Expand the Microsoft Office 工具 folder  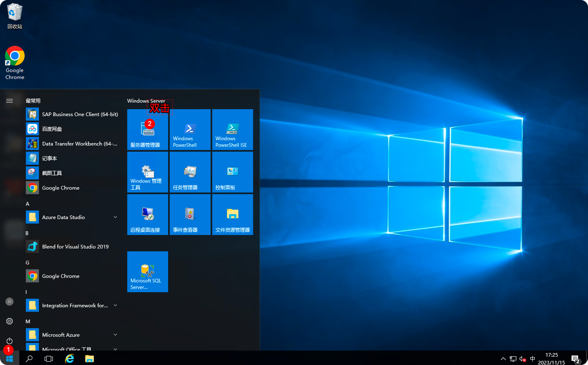(x=72, y=347)
